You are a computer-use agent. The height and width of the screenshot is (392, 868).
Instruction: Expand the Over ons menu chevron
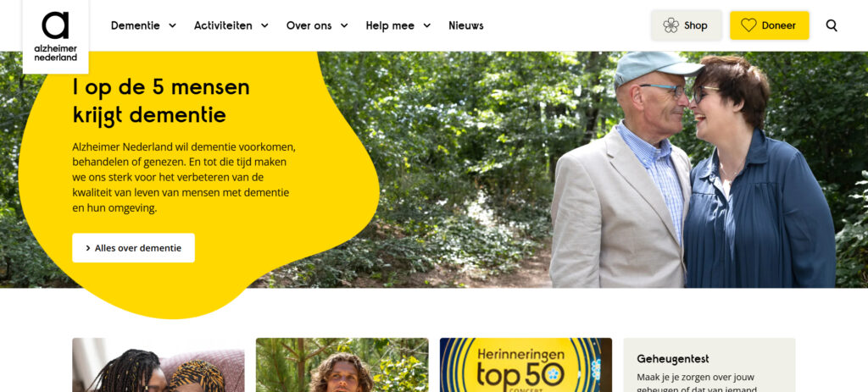(344, 25)
